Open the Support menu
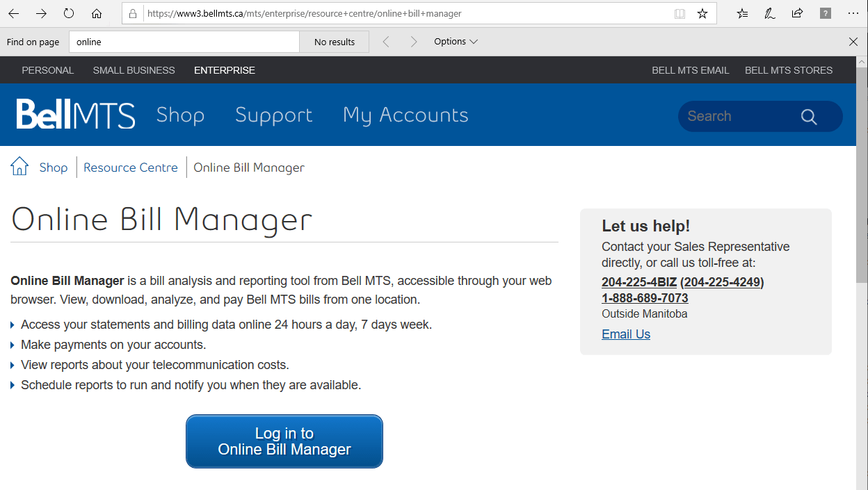868x490 pixels. [273, 115]
